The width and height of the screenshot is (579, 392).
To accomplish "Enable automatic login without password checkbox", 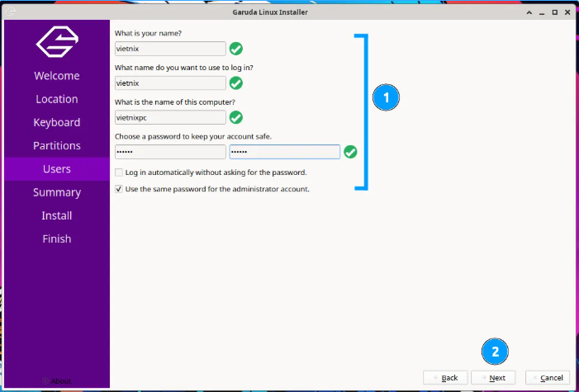I will [x=119, y=172].
